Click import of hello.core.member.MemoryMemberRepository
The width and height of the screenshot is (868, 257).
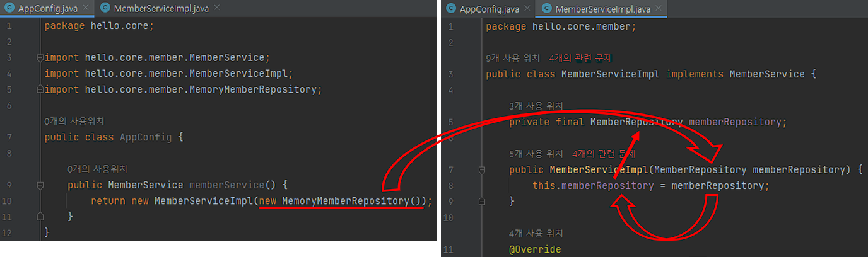click(183, 89)
